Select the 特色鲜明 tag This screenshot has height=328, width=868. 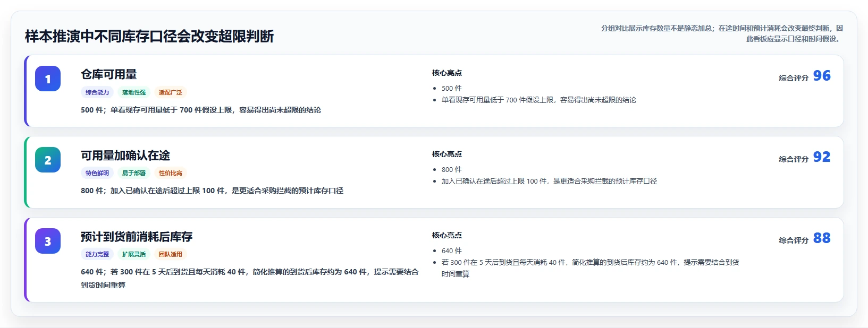coord(97,173)
